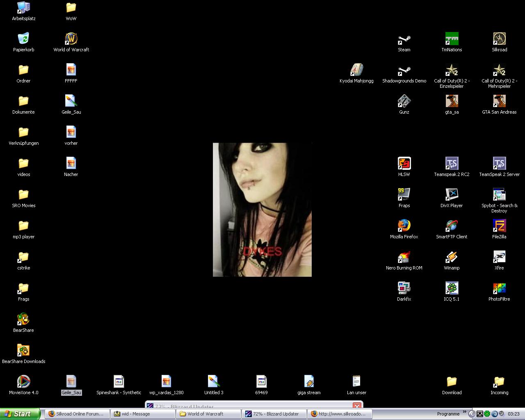Viewport: 525px width, 420px height.
Task: Open the World of Warcraft desktop shortcut
Action: pyautogui.click(x=71, y=39)
